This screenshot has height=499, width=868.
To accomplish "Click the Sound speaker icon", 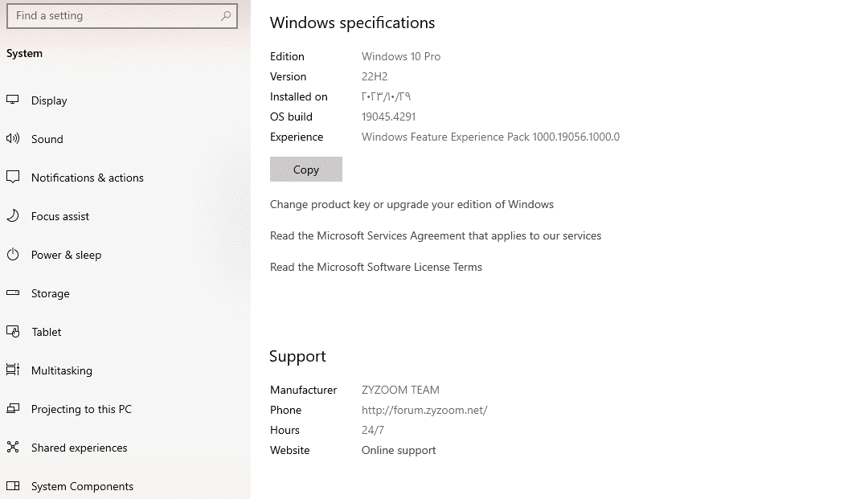I will (13, 139).
